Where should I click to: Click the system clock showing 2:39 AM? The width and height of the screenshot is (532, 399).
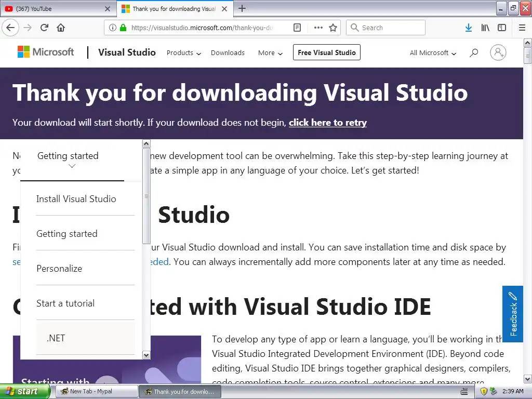[x=513, y=391]
